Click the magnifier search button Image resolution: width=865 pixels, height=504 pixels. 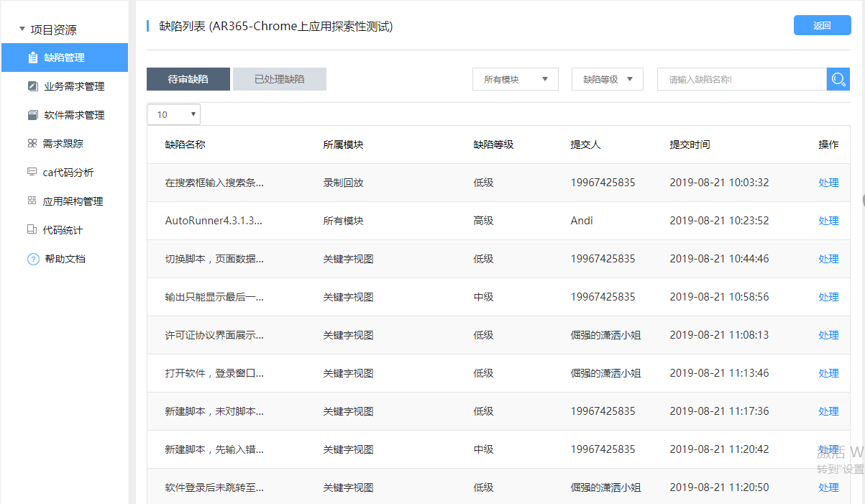click(x=838, y=79)
